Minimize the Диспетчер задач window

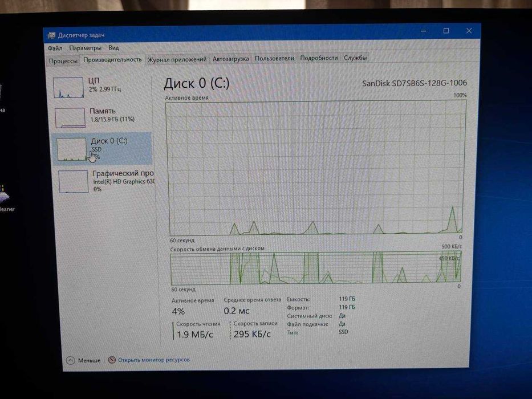tap(424, 31)
